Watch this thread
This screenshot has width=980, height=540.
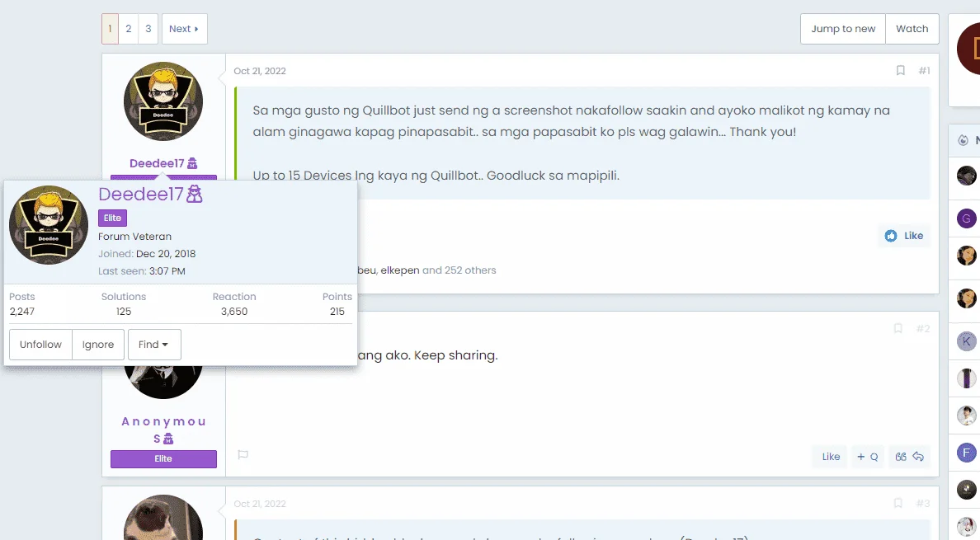tap(912, 29)
